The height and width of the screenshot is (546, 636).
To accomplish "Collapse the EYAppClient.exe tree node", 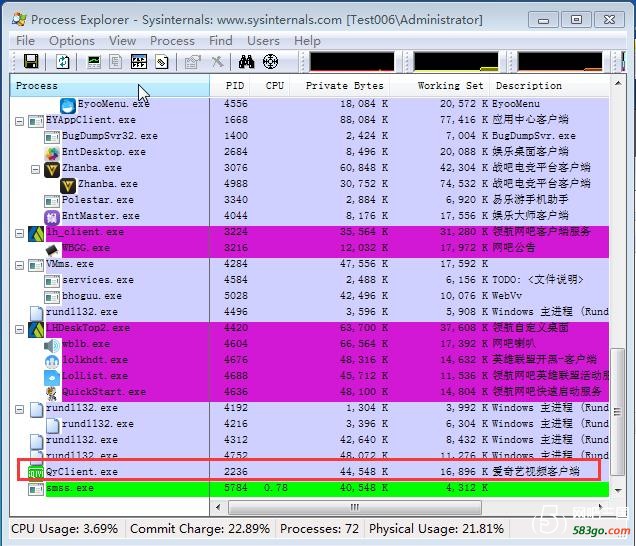I will coord(19,121).
